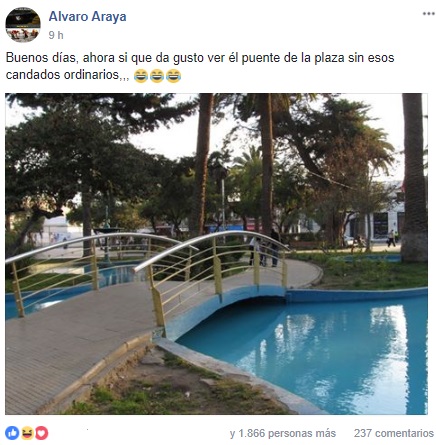Open the "237 comentarios" comments link

[x=394, y=433]
